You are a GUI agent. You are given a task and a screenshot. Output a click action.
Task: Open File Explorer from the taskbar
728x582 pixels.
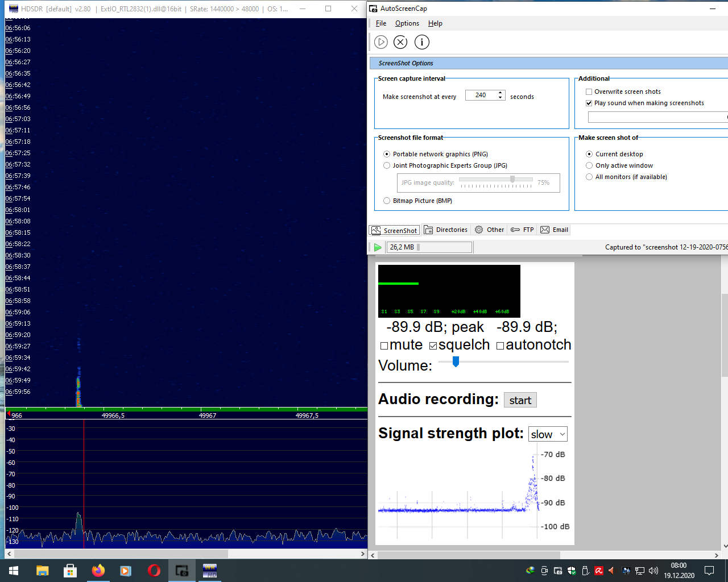[x=43, y=571]
